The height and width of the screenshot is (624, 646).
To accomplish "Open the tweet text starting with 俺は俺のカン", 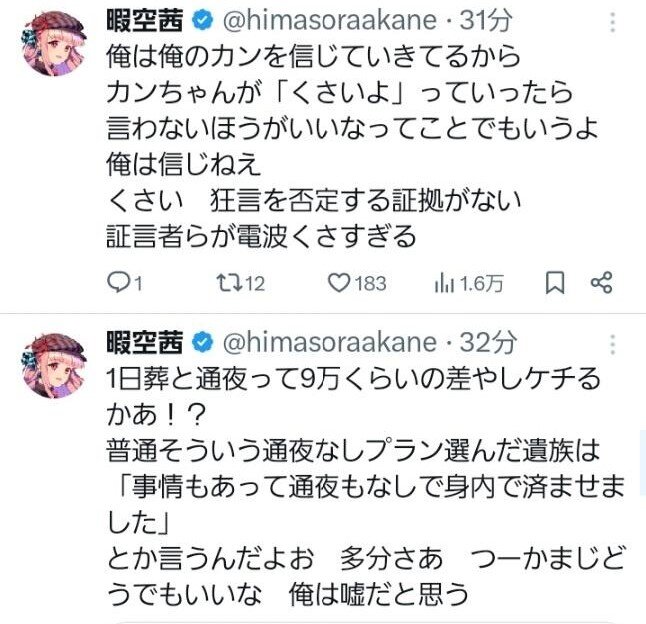I will pyautogui.click(x=352, y=146).
